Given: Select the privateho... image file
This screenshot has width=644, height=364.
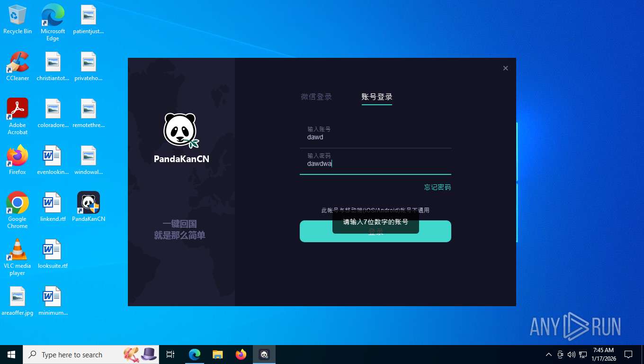Looking at the screenshot, I should click(x=89, y=66).
